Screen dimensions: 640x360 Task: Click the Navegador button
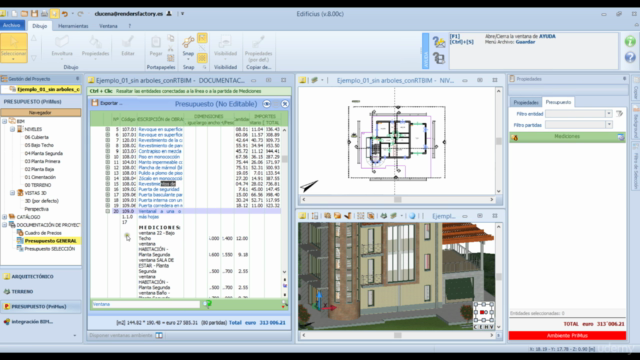pyautogui.click(x=40, y=112)
